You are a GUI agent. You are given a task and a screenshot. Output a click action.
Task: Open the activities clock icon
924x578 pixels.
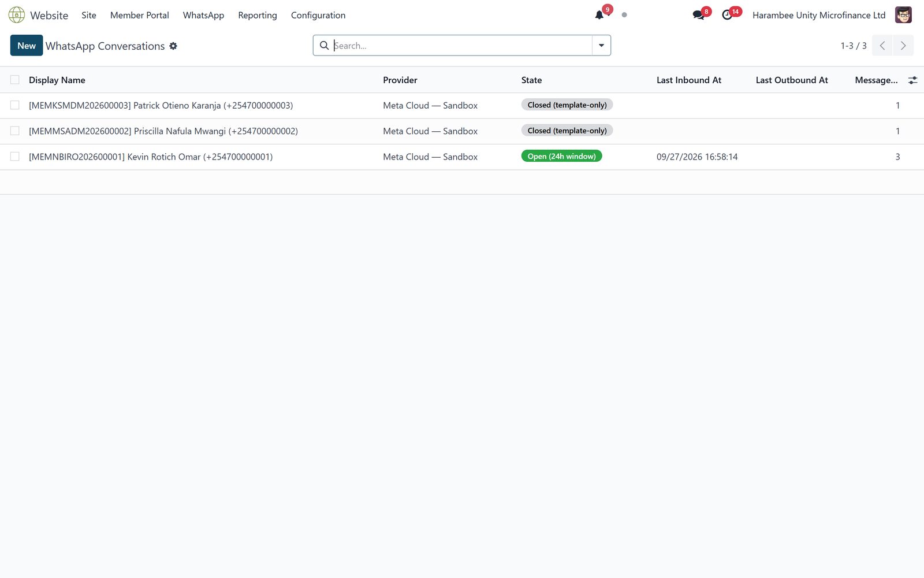coord(727,15)
